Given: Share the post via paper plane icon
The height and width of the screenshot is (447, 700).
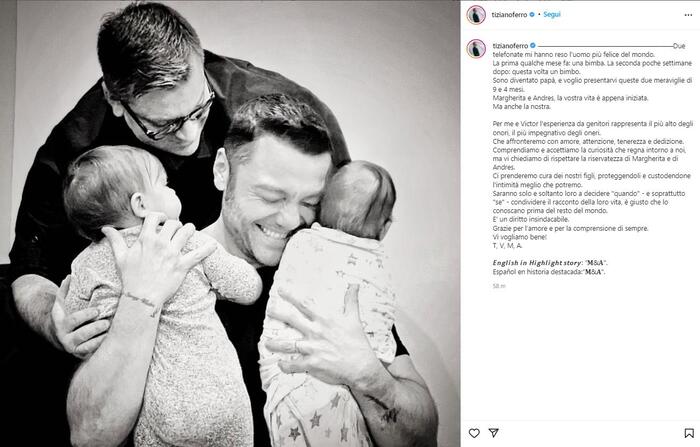Looking at the screenshot, I should coord(493,432).
